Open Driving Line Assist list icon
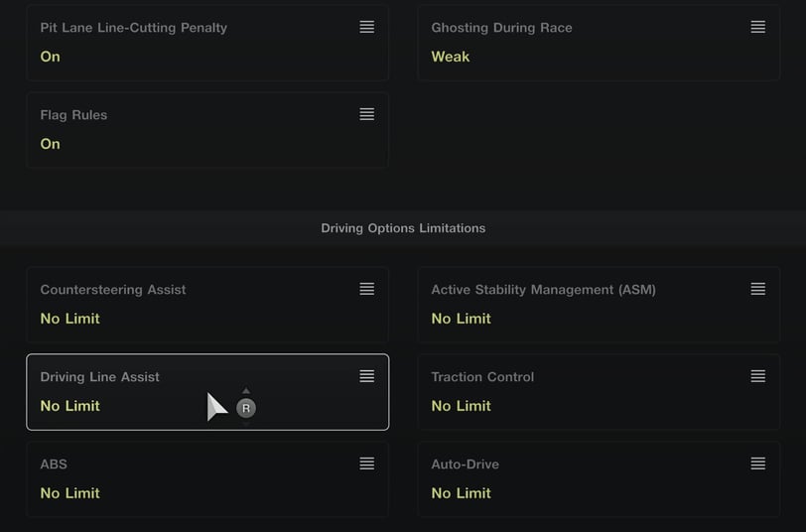The height and width of the screenshot is (532, 806). [x=366, y=376]
